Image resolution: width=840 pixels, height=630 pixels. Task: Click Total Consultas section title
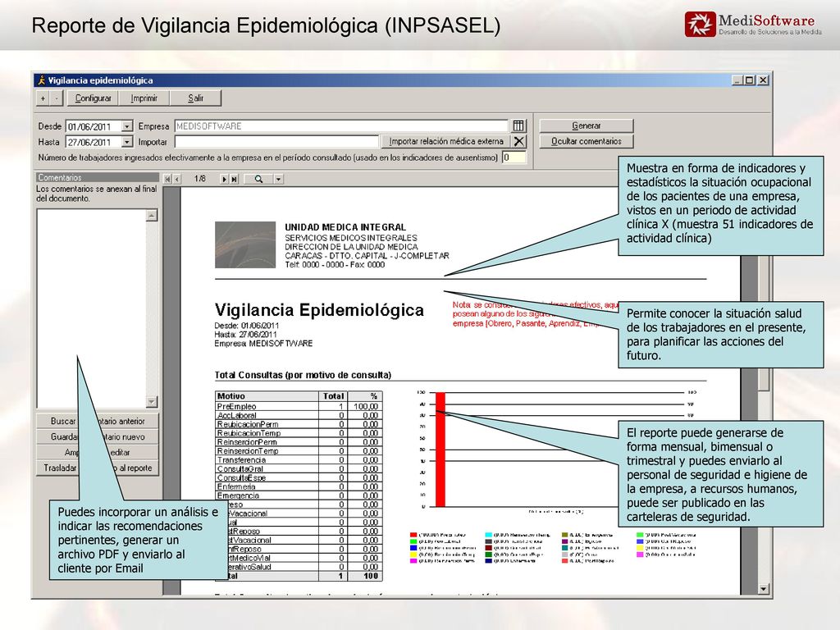click(303, 375)
